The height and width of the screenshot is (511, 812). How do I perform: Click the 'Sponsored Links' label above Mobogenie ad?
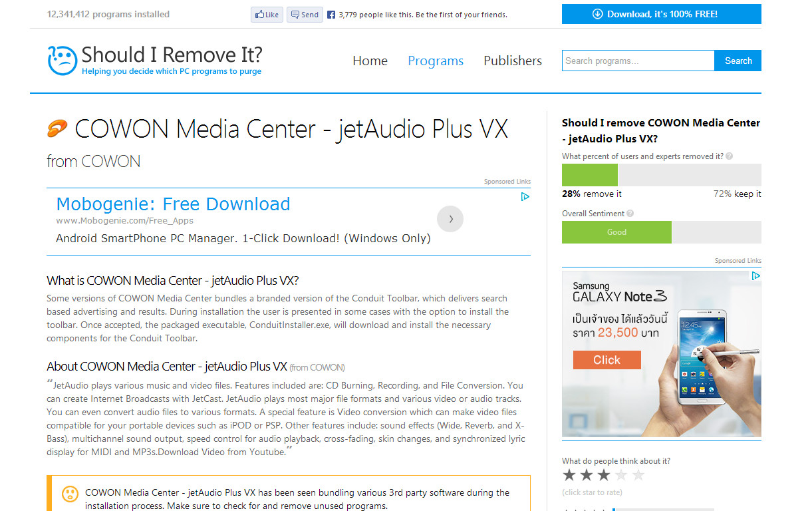pos(507,182)
